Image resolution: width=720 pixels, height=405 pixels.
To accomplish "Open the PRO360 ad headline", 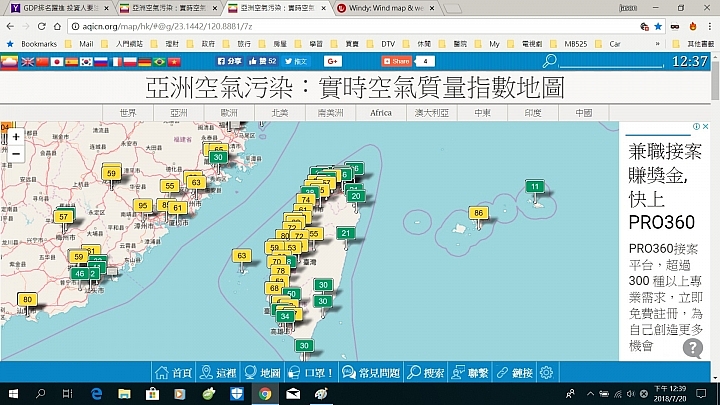I will [664, 187].
